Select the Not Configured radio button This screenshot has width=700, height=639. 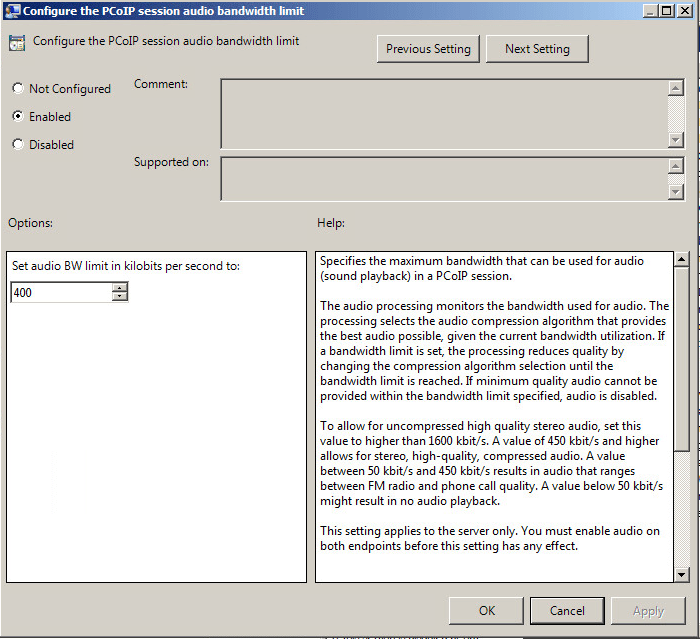(x=17, y=89)
